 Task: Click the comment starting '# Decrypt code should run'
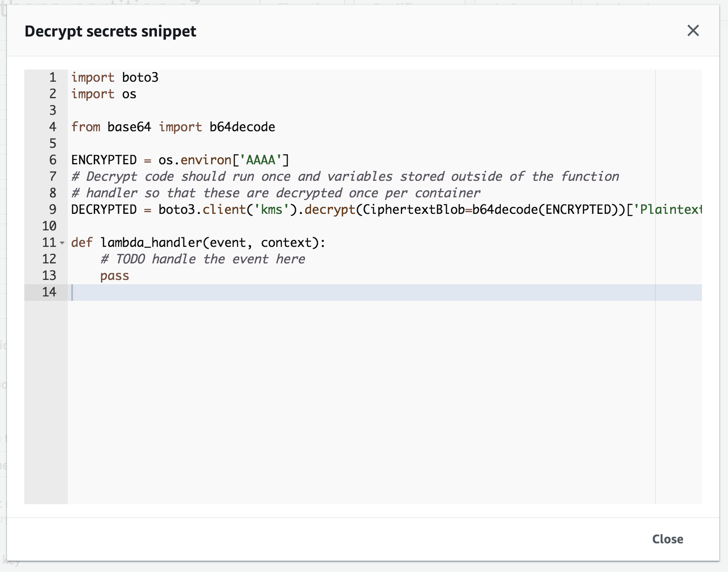tap(345, 176)
